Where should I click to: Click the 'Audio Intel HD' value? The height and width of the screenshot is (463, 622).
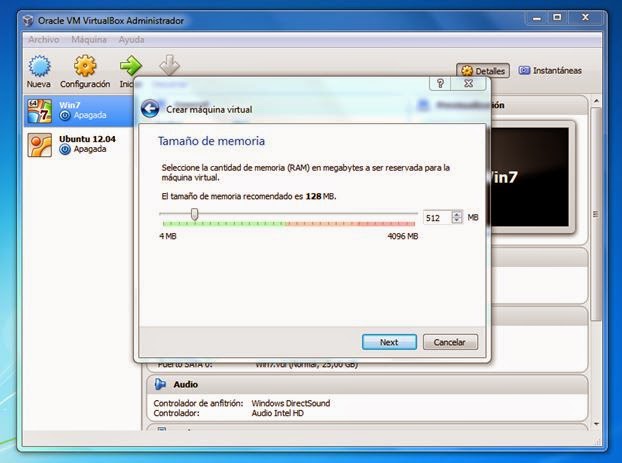[x=278, y=413]
